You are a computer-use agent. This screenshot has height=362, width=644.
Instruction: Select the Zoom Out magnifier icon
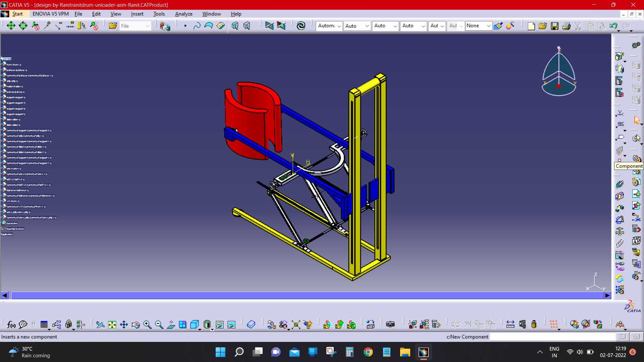159,324
